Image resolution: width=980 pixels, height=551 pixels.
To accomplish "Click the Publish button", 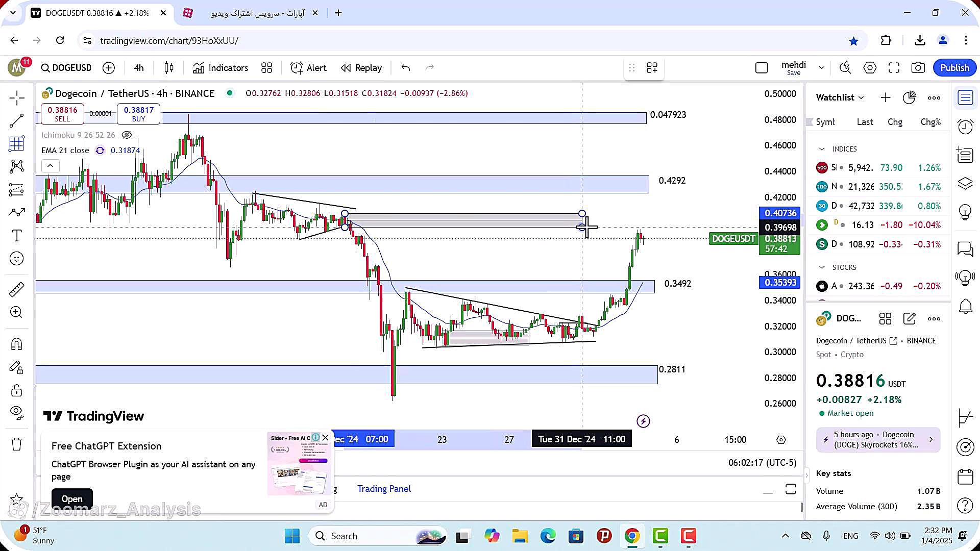I will point(954,68).
